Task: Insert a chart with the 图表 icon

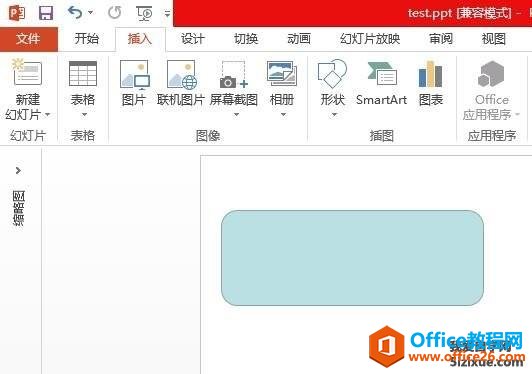Action: coord(431,73)
